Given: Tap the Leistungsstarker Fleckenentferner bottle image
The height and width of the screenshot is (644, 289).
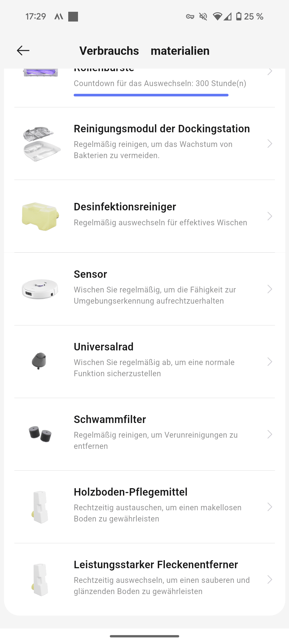Looking at the screenshot, I should click(x=40, y=579).
